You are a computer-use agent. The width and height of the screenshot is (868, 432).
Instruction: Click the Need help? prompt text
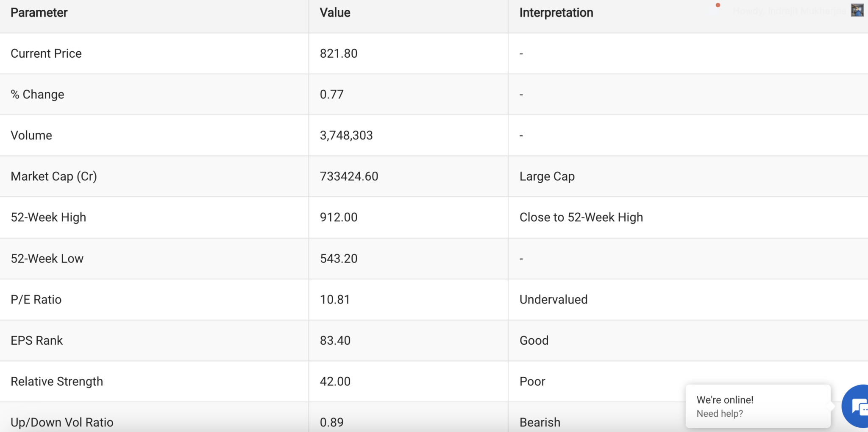point(720,413)
